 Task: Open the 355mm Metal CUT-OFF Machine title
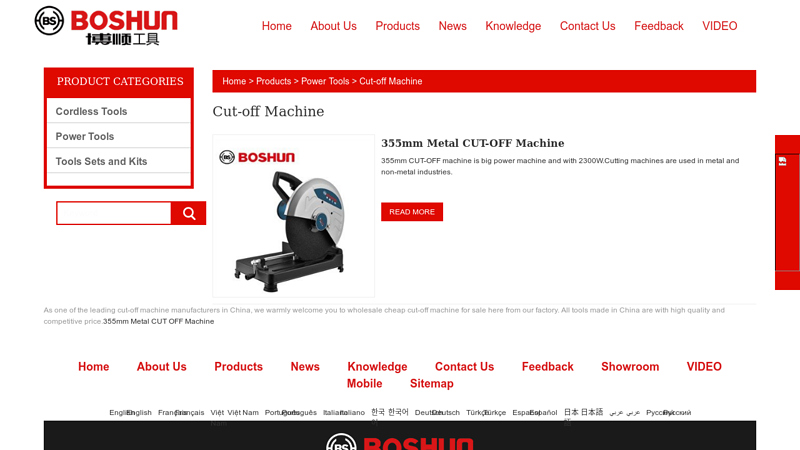[x=472, y=143]
